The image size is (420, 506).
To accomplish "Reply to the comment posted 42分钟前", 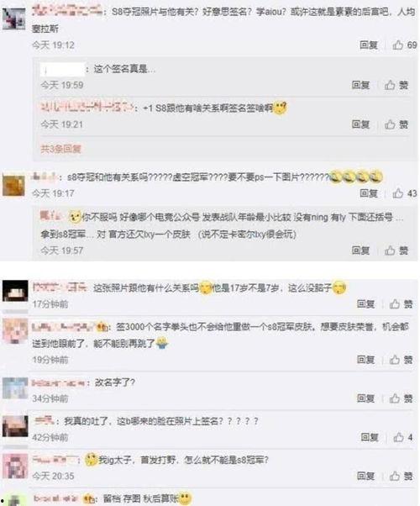I will (370, 437).
